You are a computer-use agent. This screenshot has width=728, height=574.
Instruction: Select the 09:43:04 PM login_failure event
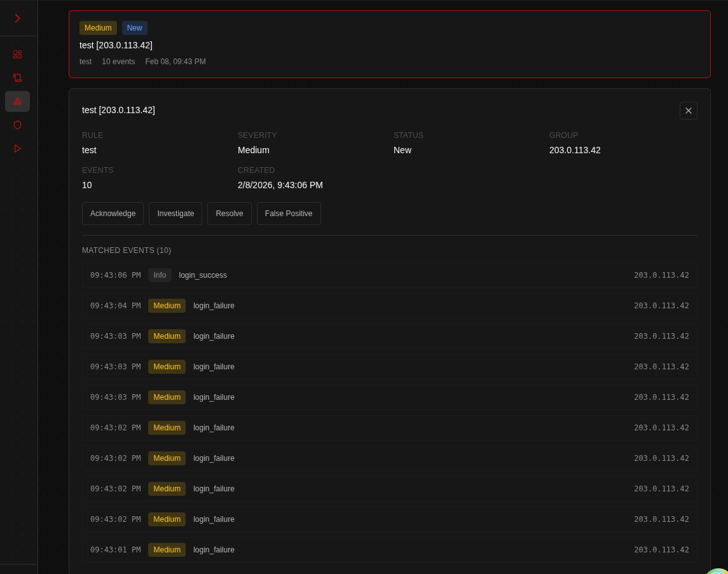(x=390, y=306)
